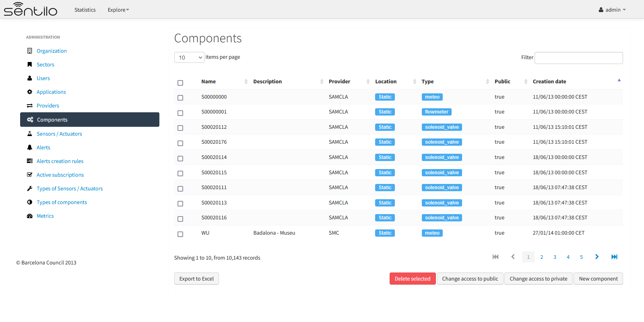
Task: Sort by the Location column
Action: [x=396, y=81]
